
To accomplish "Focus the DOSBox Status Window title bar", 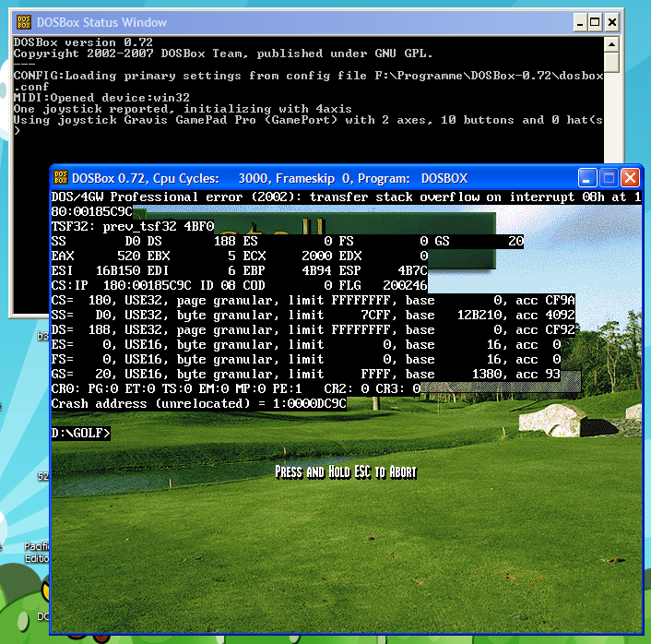I will 277,22.
